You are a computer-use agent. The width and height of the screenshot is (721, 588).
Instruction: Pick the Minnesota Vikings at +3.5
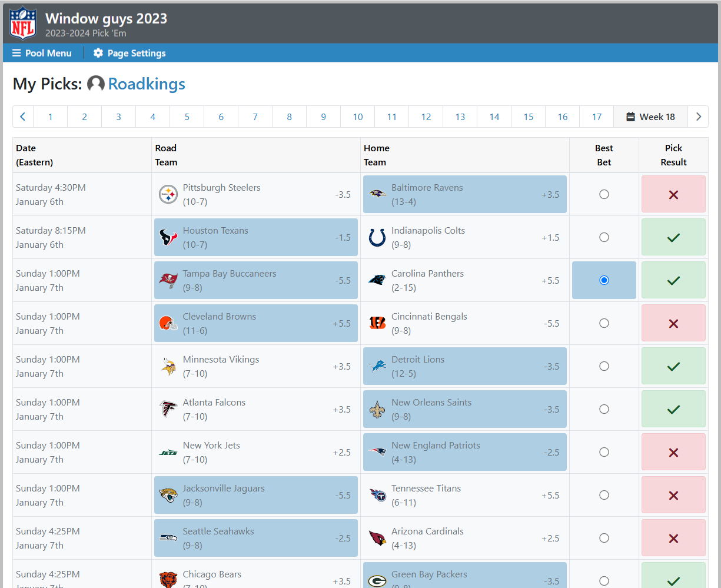[x=256, y=366]
